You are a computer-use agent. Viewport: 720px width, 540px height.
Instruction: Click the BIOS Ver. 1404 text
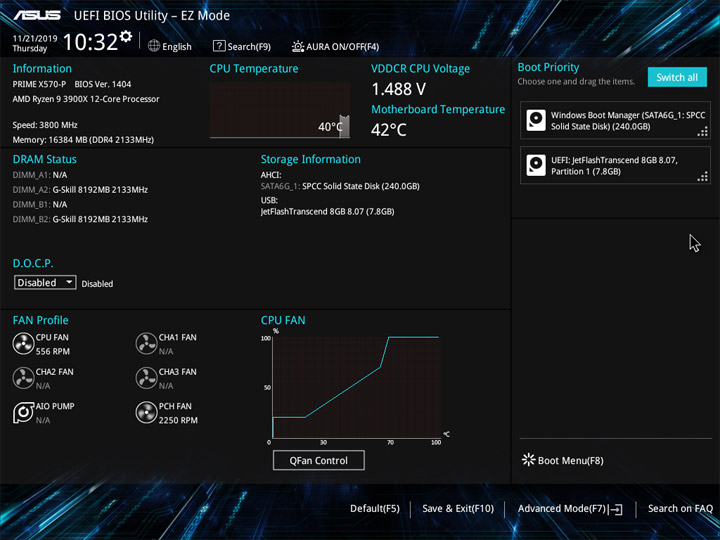pos(103,84)
